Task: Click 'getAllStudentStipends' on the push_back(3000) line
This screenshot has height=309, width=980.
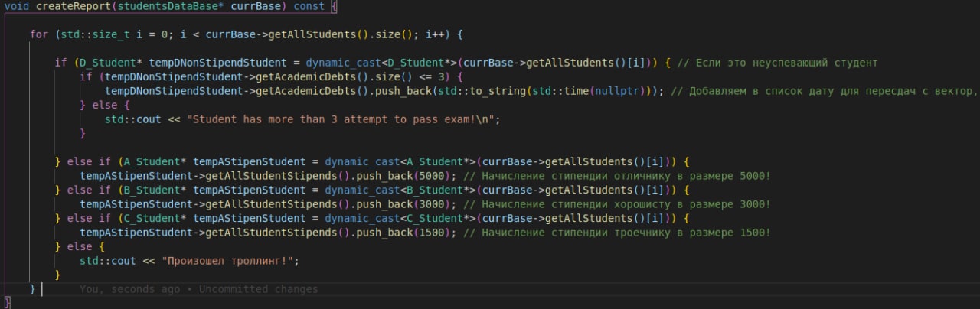Action: click(270, 207)
